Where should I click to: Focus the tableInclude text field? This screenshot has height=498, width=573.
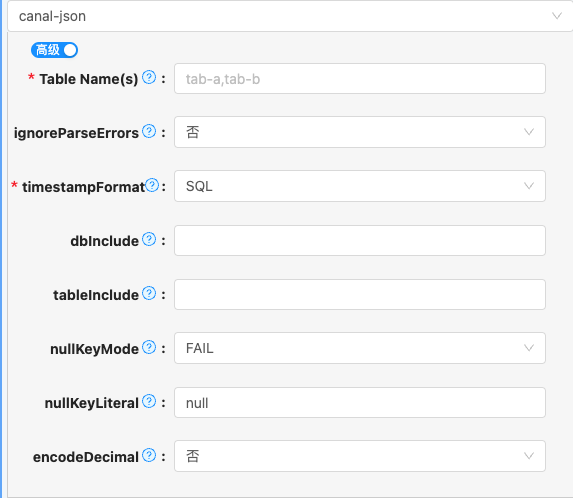[360, 294]
